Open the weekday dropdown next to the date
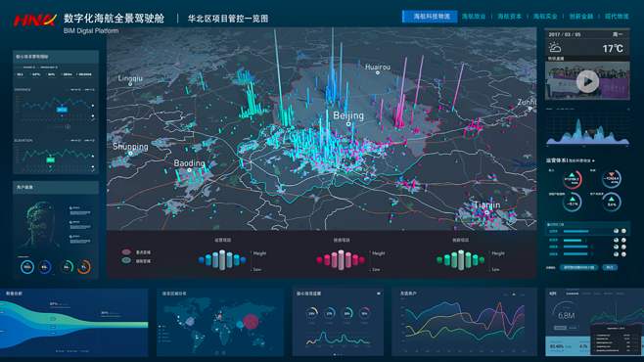 coord(618,34)
